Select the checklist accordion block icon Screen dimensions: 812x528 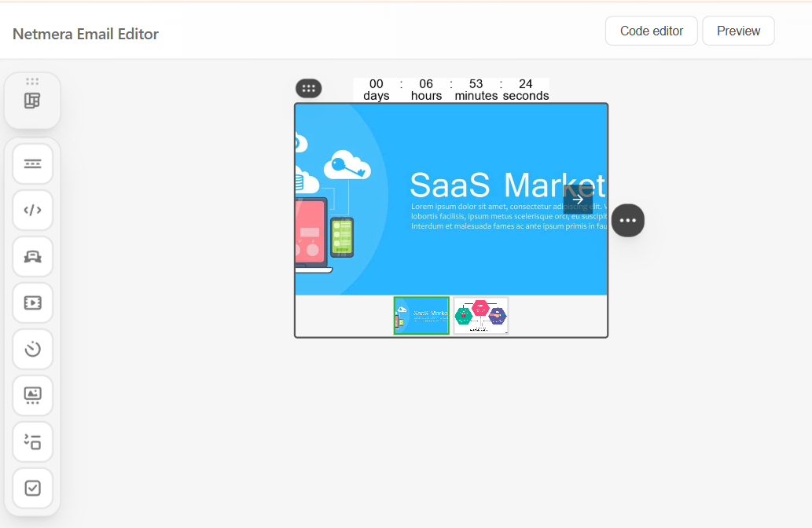click(32, 442)
